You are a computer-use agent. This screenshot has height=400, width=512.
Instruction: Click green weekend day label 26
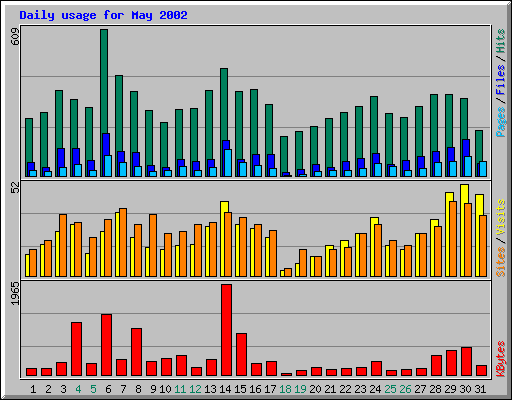point(405,389)
